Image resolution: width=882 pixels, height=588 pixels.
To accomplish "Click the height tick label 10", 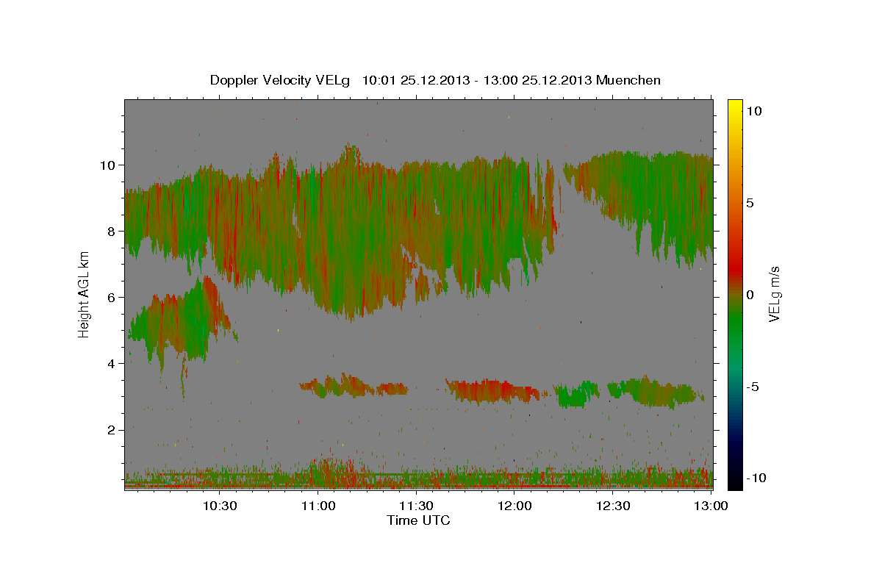I will (x=107, y=165).
